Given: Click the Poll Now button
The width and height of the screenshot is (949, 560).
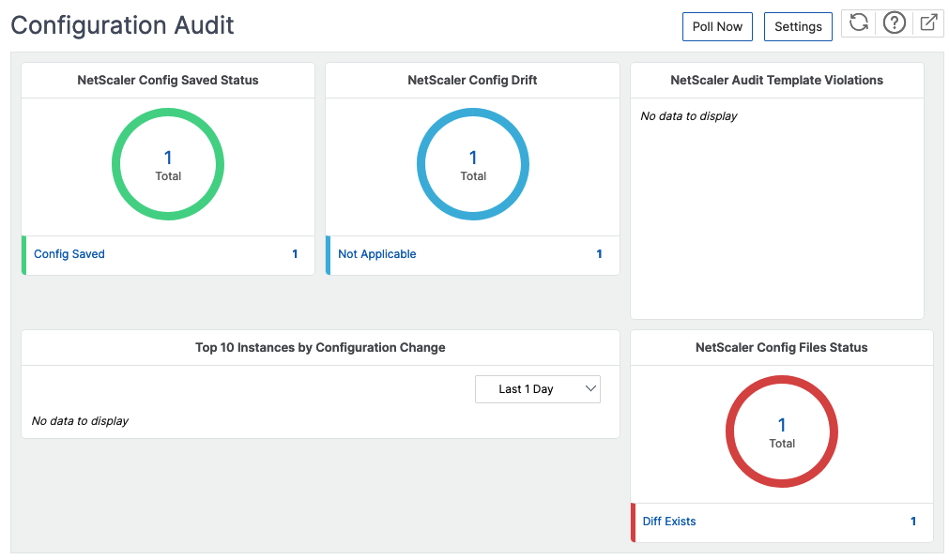Looking at the screenshot, I should click(717, 26).
